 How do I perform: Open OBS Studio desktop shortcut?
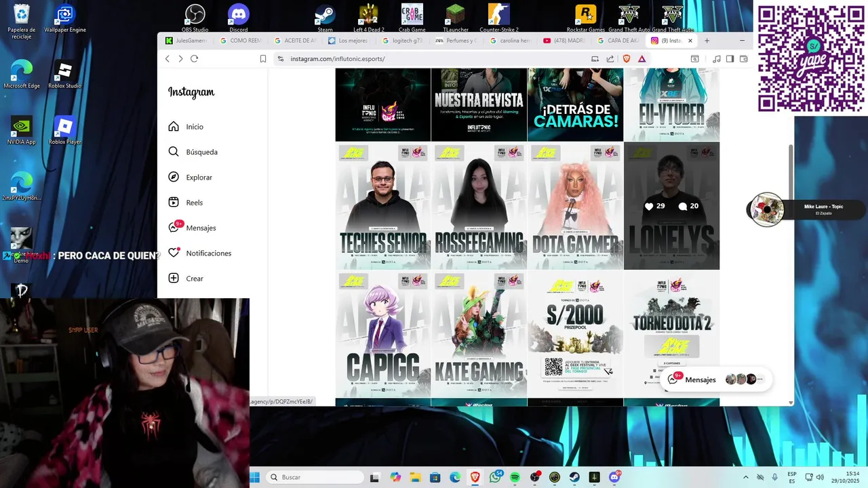[x=195, y=18]
